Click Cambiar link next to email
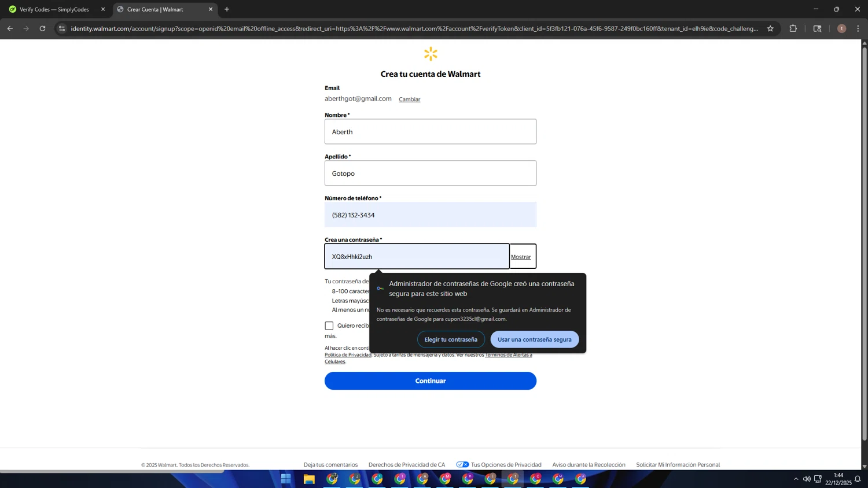Screen dimensions: 868x488 click(x=409, y=99)
